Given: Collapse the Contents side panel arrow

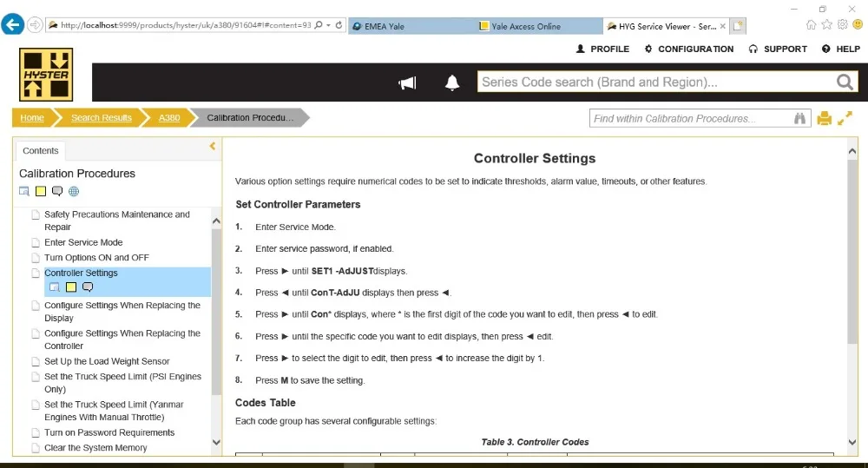Looking at the screenshot, I should [213, 146].
